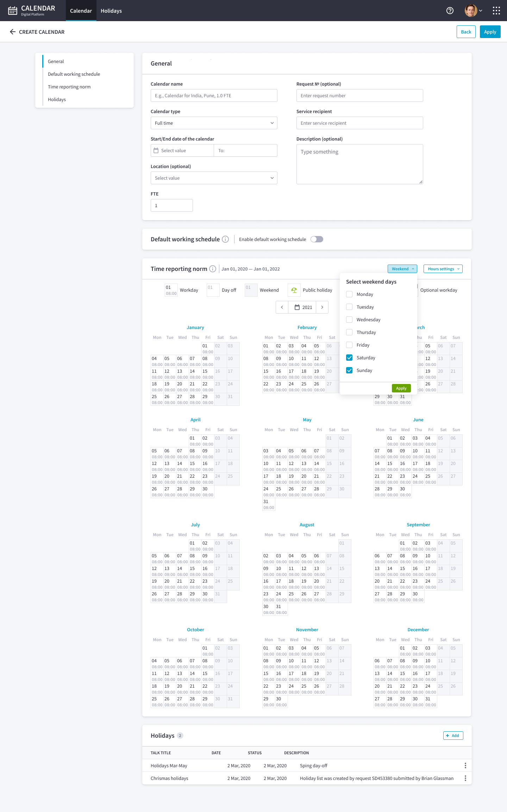The image size is (507, 812).
Task: Check Wednesday as a weekend day
Action: (349, 319)
